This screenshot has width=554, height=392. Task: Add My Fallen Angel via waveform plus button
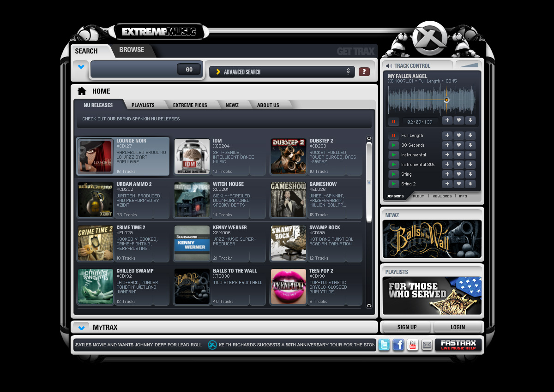point(447,120)
